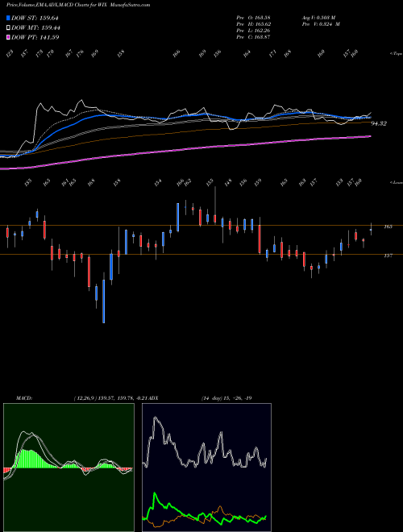
Task: Click the 'Pre O: 163.38' value
Action: (x=253, y=18)
